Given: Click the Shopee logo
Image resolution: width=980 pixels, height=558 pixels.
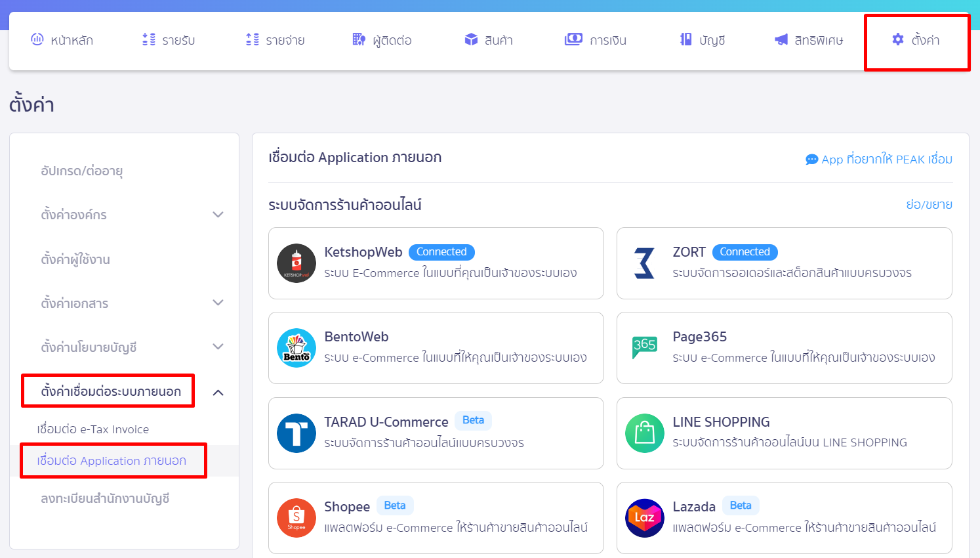Looking at the screenshot, I should point(296,518).
